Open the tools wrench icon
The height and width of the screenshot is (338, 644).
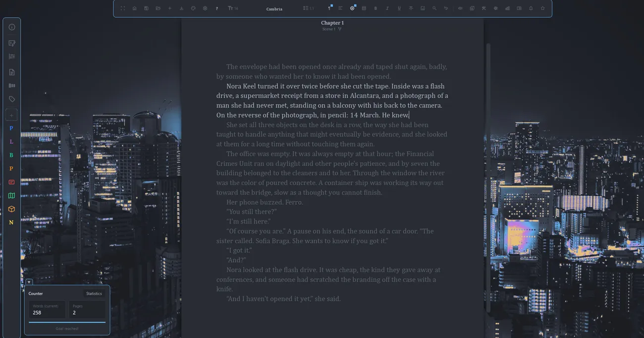pyautogui.click(x=484, y=8)
